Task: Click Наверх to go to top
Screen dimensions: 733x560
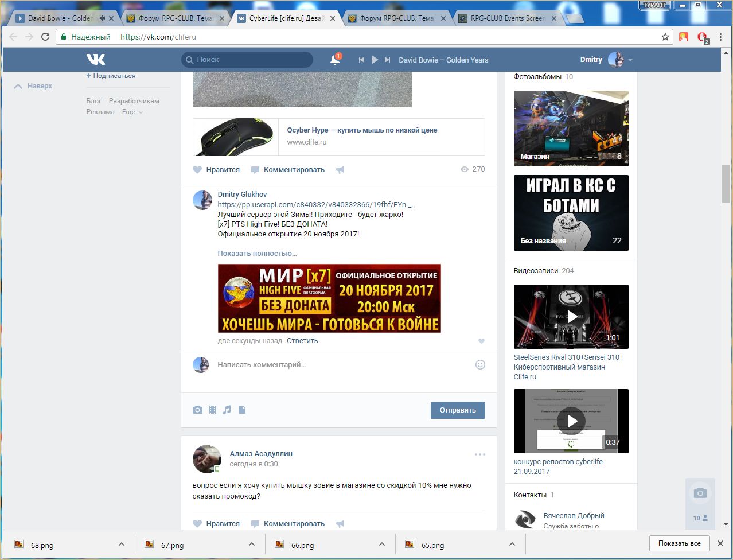Action: pos(33,86)
